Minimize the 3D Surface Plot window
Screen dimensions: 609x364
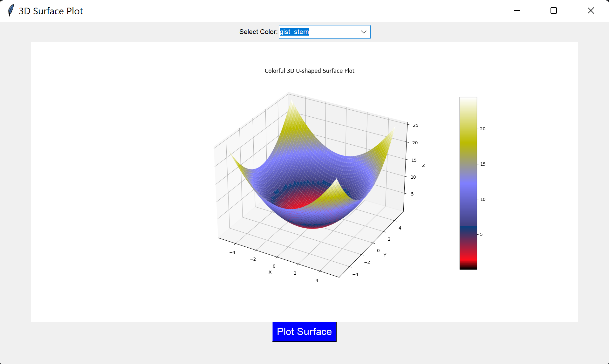click(x=517, y=10)
